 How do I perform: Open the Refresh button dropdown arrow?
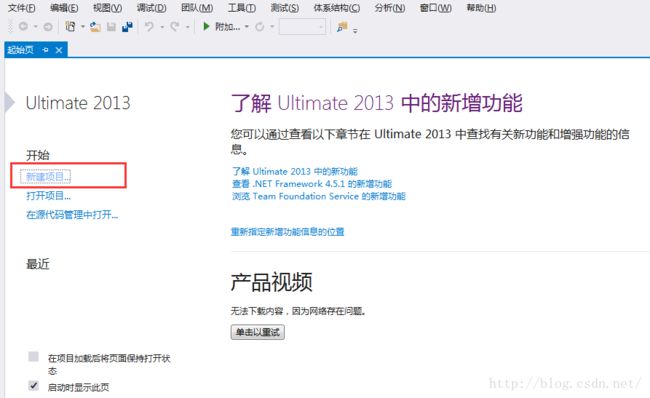272,27
